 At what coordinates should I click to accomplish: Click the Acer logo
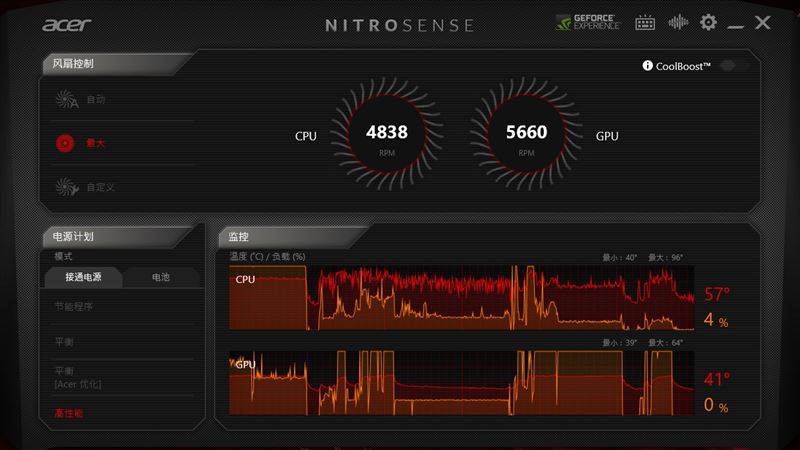click(66, 24)
